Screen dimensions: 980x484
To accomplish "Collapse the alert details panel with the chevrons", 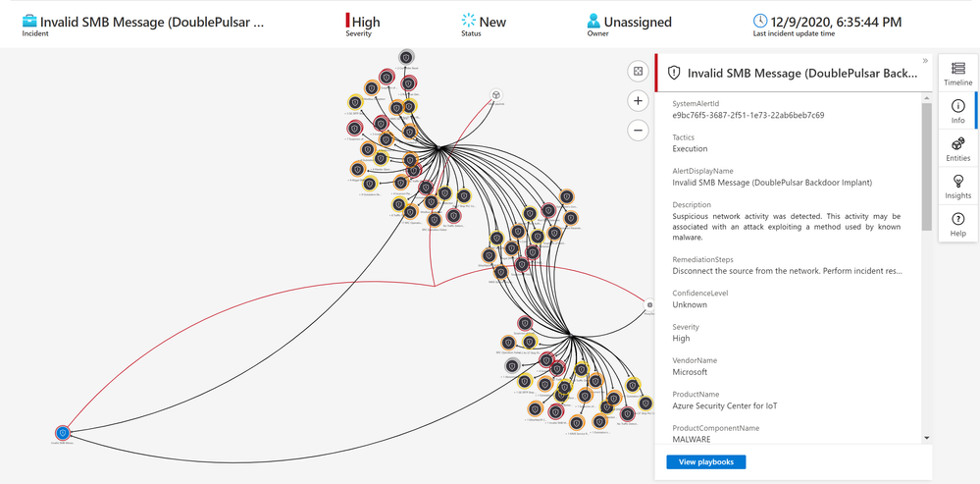I will pyautogui.click(x=925, y=60).
